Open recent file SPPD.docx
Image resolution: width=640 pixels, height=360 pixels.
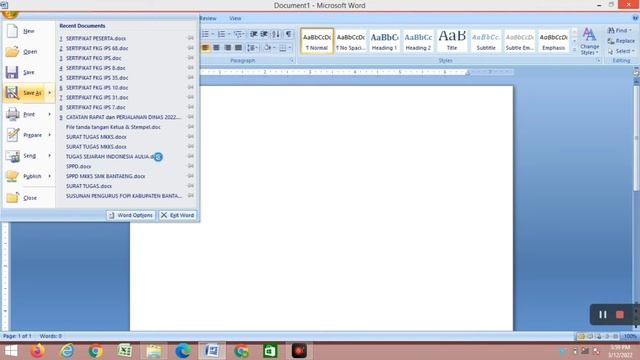[x=78, y=167]
